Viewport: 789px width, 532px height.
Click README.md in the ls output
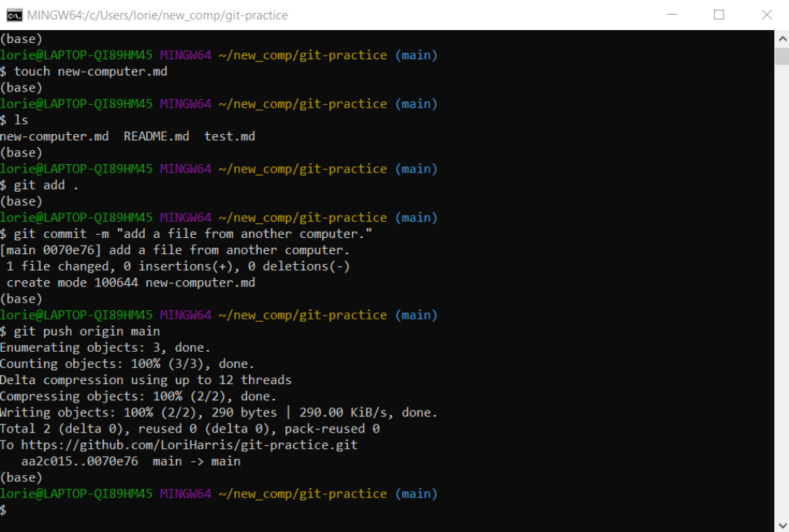coord(156,136)
